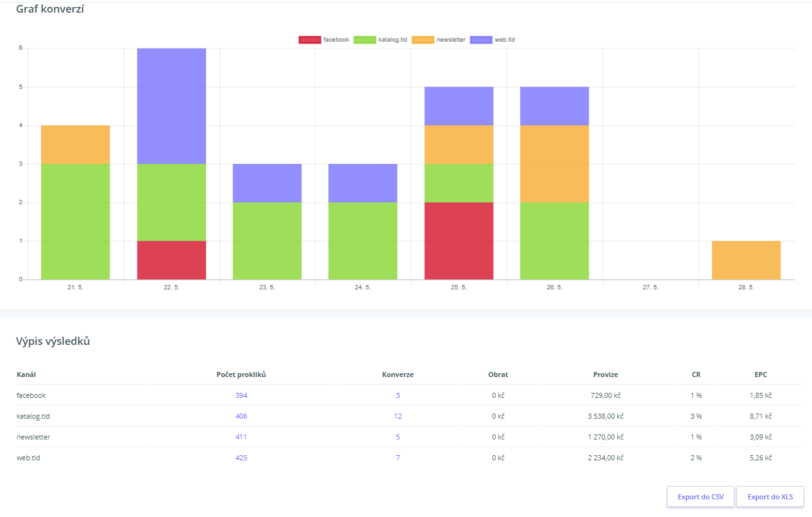The image size is (812, 517).
Task: Click orange newsletter bar on 28. 5.
Action: tap(746, 260)
